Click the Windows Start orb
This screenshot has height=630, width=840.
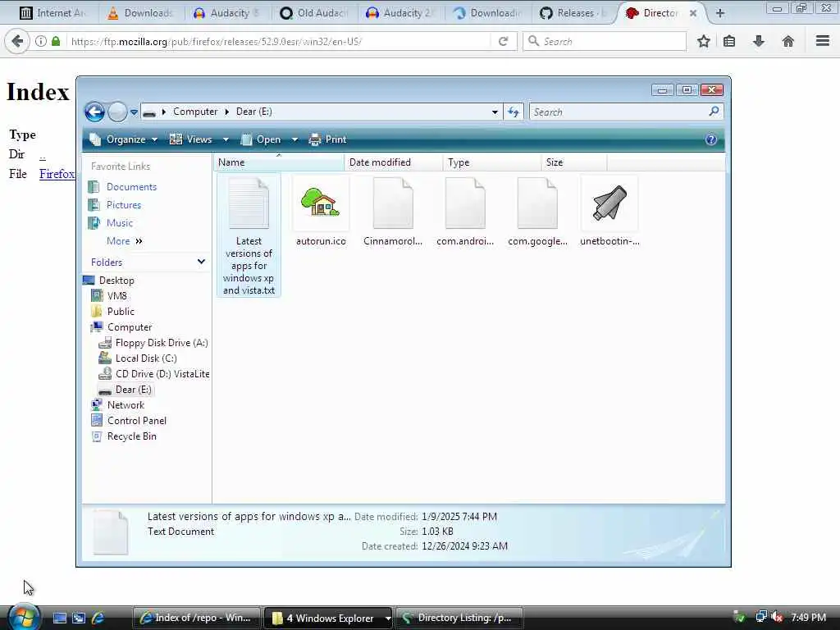coord(24,617)
